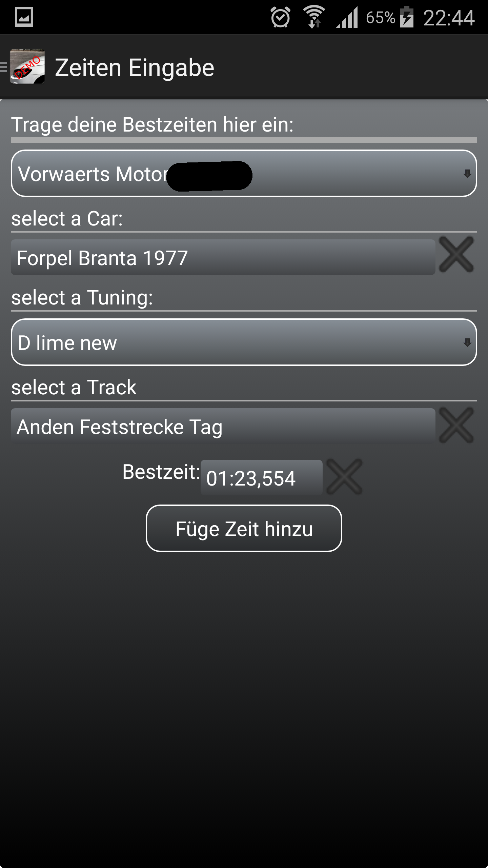The image size is (488, 868).
Task: Clear the Anden Feststrecke Tag track field
Action: 456,425
